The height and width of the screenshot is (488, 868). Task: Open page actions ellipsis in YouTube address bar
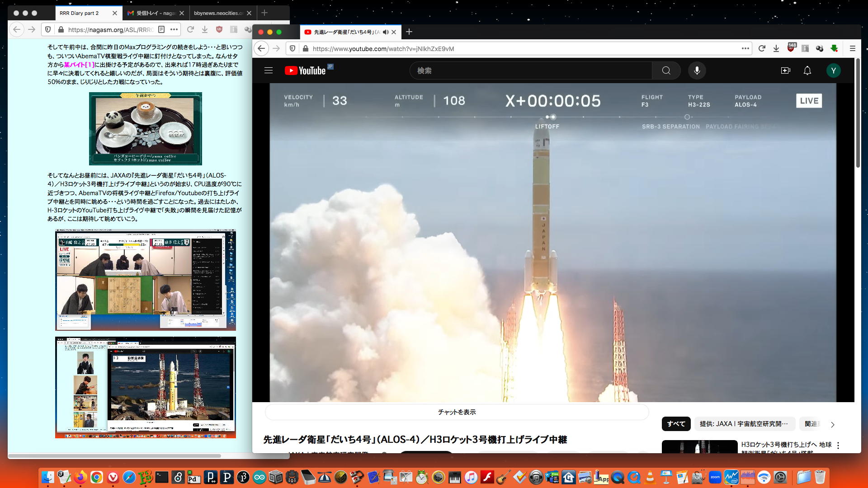point(745,48)
